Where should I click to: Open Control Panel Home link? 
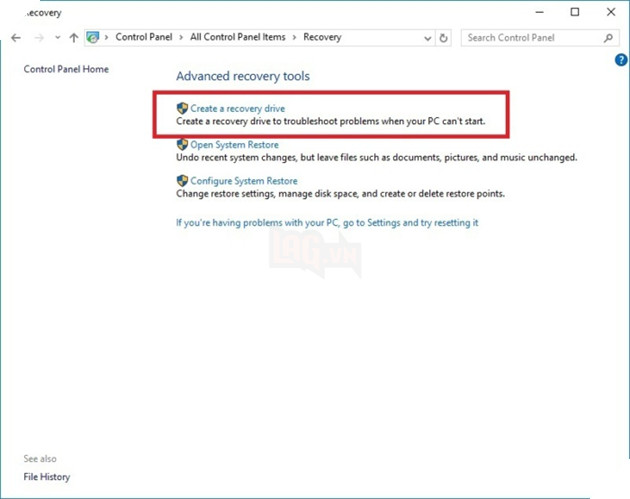click(x=66, y=69)
